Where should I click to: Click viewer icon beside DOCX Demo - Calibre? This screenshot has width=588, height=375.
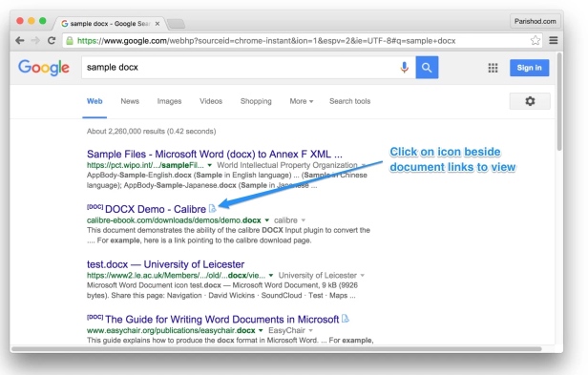(212, 208)
